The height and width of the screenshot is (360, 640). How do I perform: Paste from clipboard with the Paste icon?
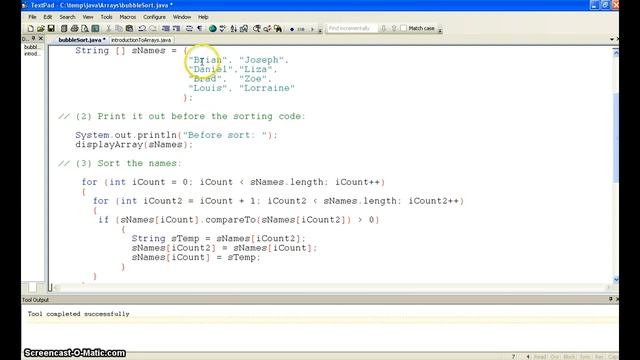(129, 29)
